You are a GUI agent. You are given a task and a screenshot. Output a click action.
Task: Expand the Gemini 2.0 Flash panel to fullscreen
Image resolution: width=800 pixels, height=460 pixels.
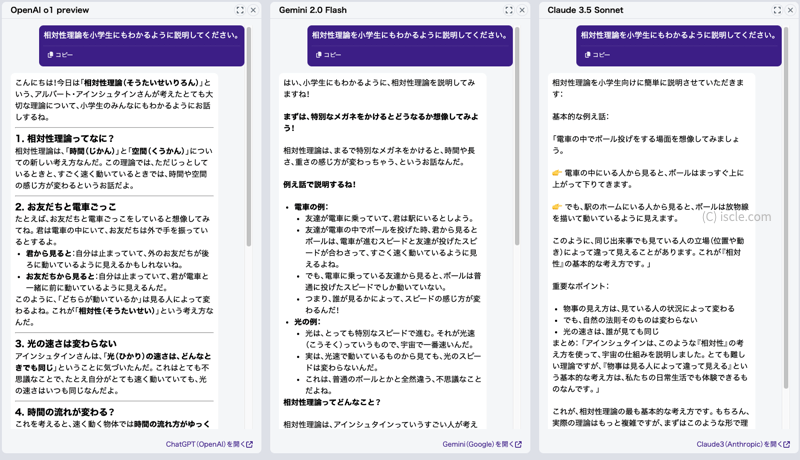509,10
